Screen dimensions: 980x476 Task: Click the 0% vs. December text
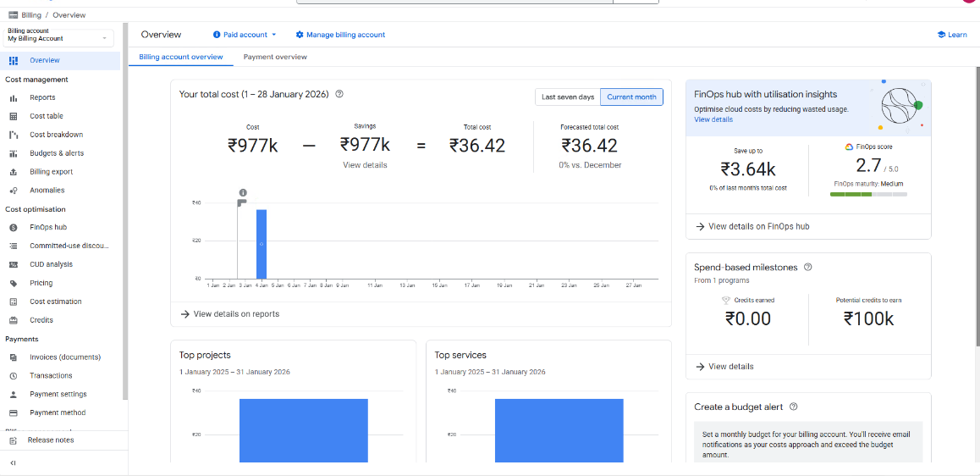pos(590,165)
